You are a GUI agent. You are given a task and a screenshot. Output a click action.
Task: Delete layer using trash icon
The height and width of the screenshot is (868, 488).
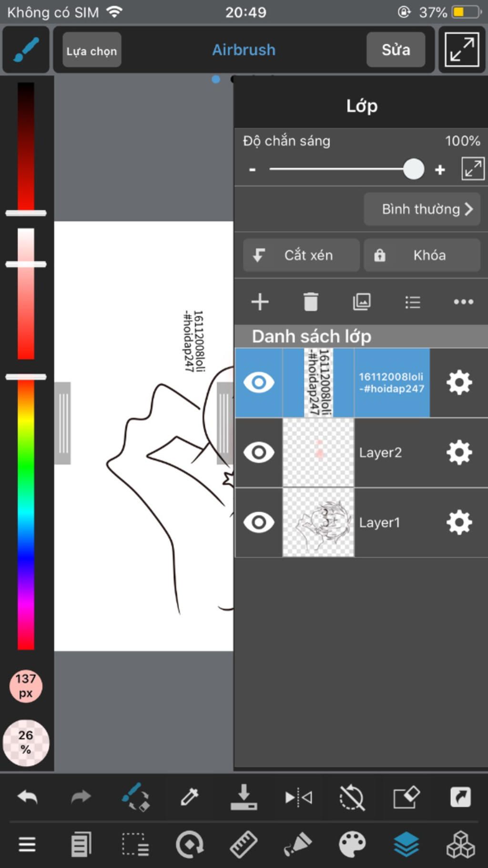click(x=311, y=302)
